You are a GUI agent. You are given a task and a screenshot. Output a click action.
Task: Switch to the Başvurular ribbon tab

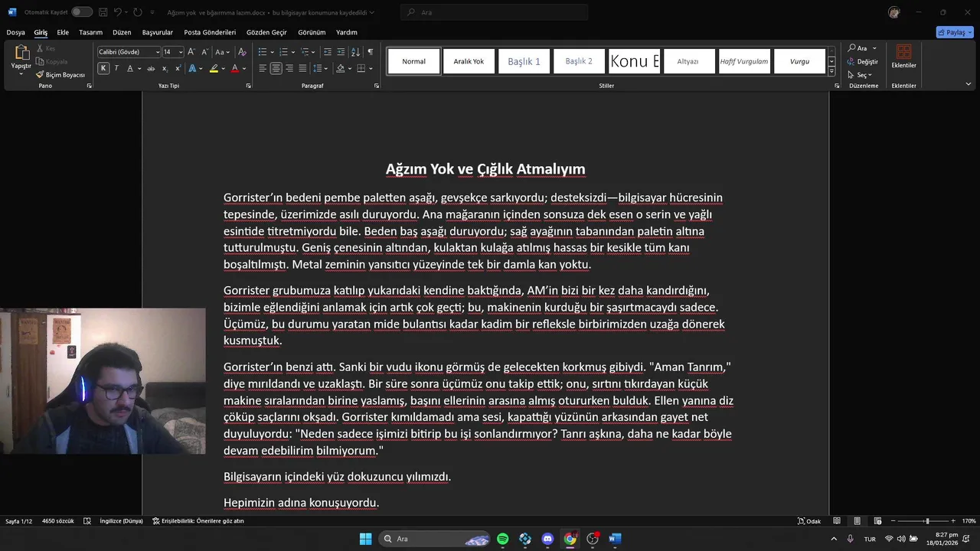click(158, 32)
